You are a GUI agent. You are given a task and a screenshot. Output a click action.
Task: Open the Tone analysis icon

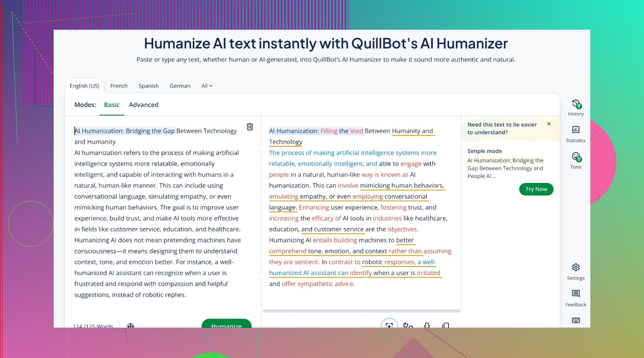(x=576, y=160)
